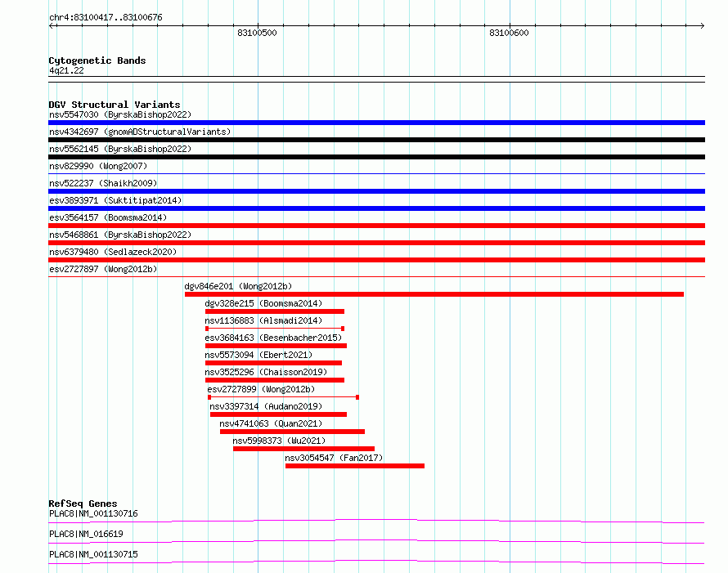Click the RefSeq Genes track heading

click(x=83, y=504)
